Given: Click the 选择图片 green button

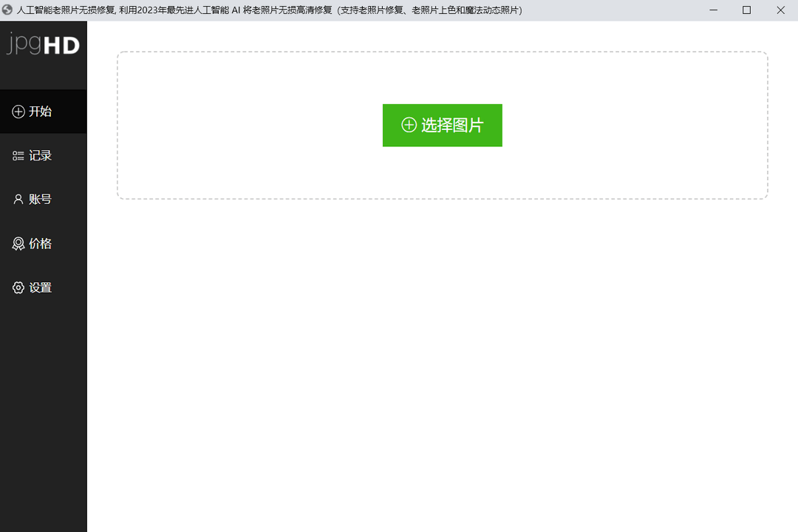Looking at the screenshot, I should pyautogui.click(x=442, y=126).
